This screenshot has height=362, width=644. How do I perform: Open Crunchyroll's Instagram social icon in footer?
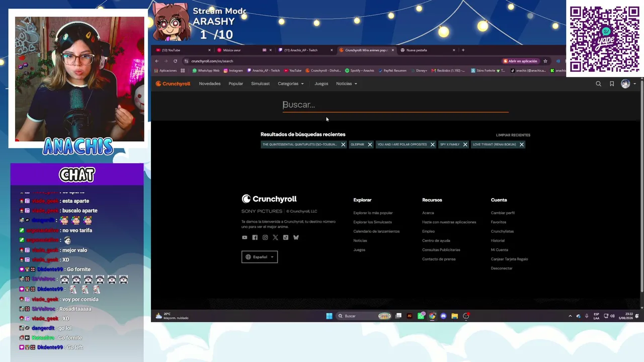pos(265,237)
